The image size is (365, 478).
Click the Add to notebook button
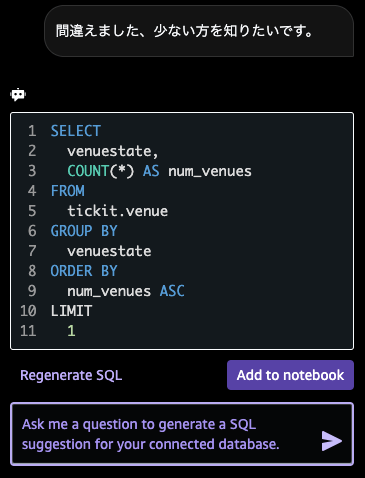(x=290, y=375)
